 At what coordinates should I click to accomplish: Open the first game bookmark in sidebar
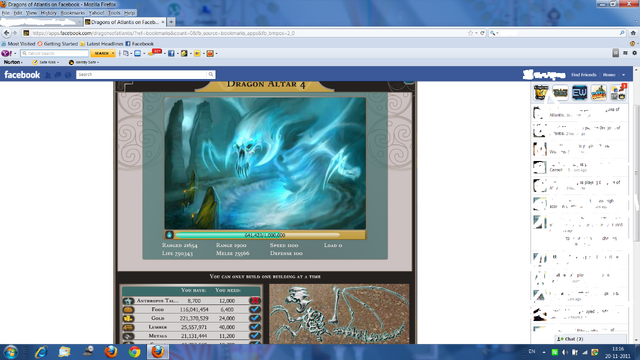coord(541,93)
